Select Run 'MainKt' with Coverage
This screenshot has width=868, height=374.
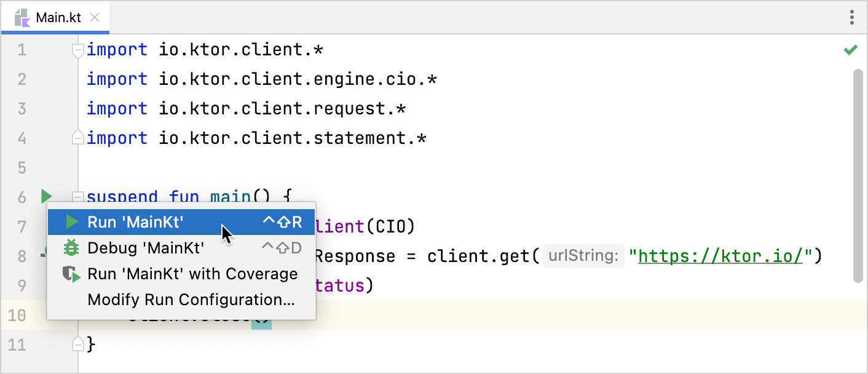192,274
